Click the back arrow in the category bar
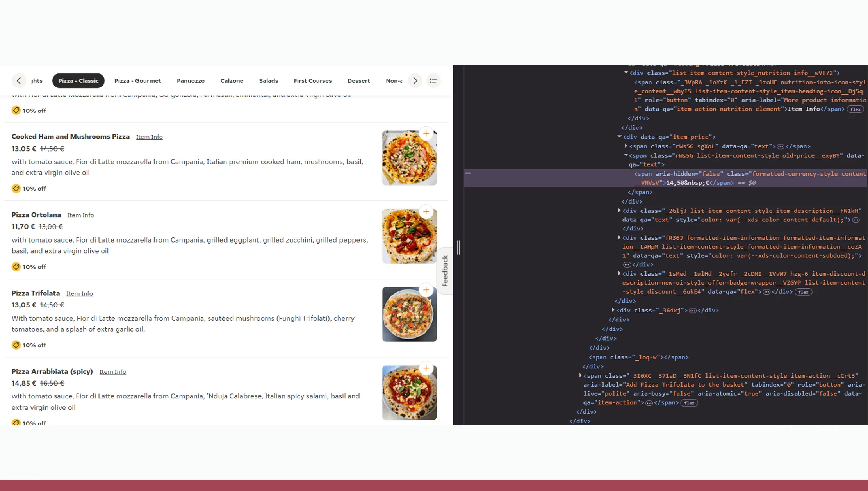The height and width of the screenshot is (491, 868). coord(19,80)
